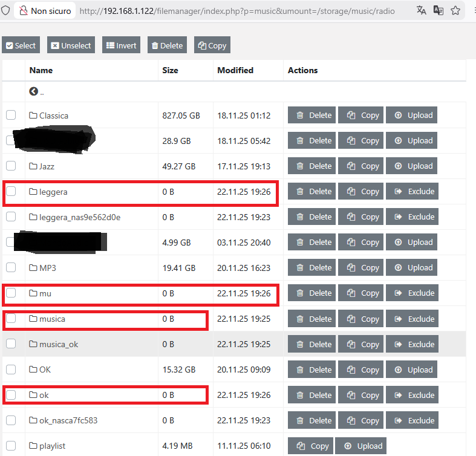Screen dimensions: 476x456
Task: Bookmark this page with the star icon
Action: (x=455, y=10)
